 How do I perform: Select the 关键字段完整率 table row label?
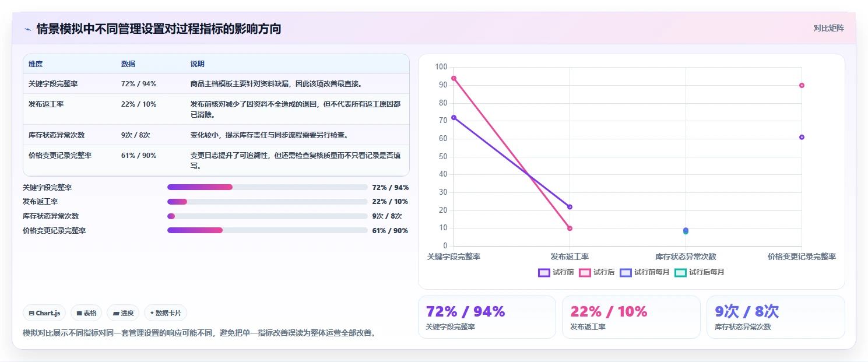click(x=53, y=84)
